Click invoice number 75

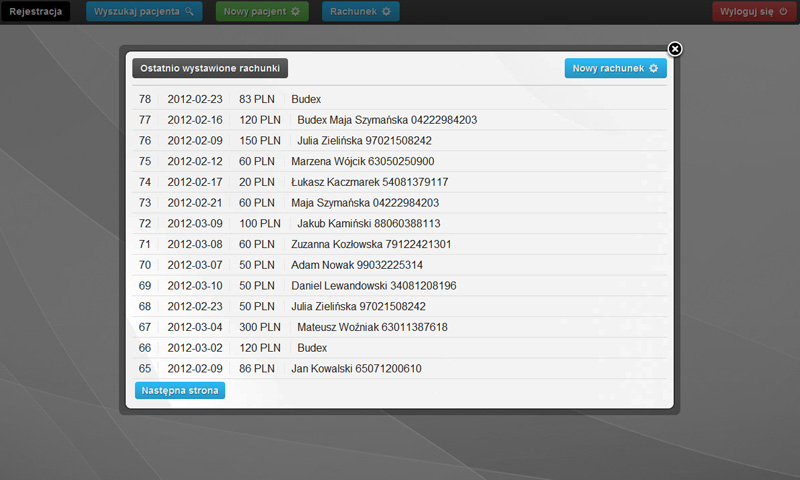click(x=145, y=161)
